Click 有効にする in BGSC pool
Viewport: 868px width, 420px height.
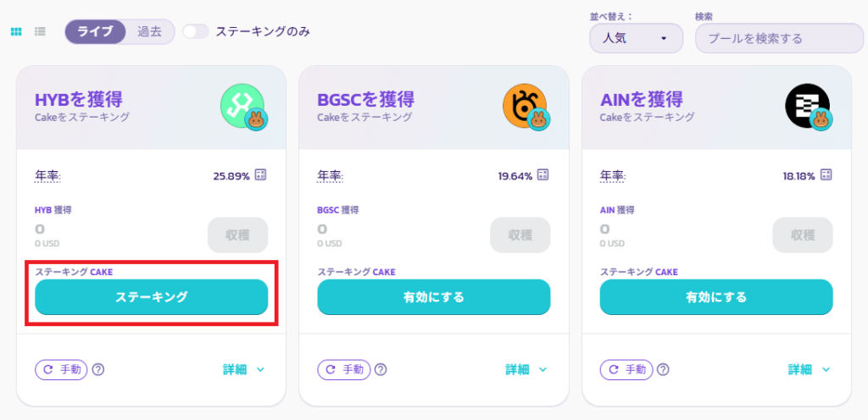(434, 296)
